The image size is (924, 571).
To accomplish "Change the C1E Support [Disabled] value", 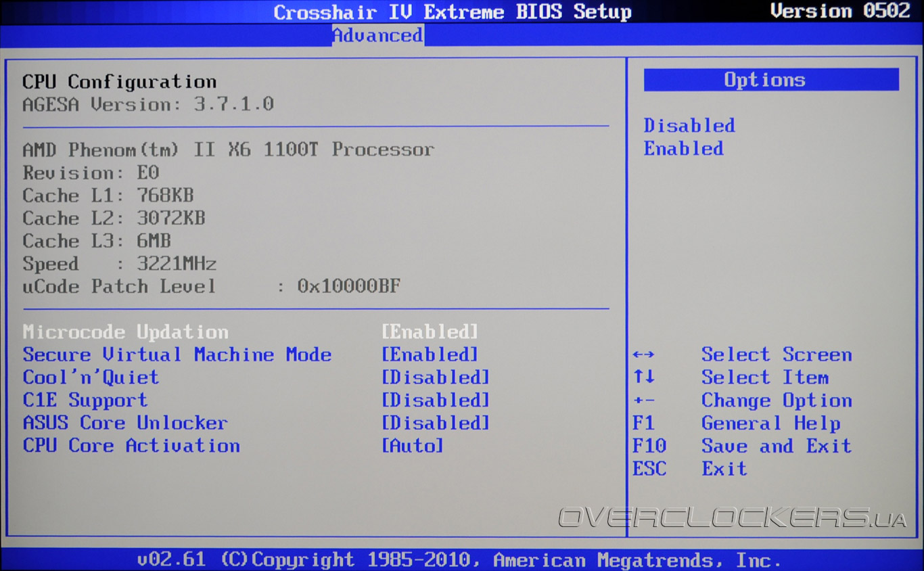I will click(x=435, y=401).
